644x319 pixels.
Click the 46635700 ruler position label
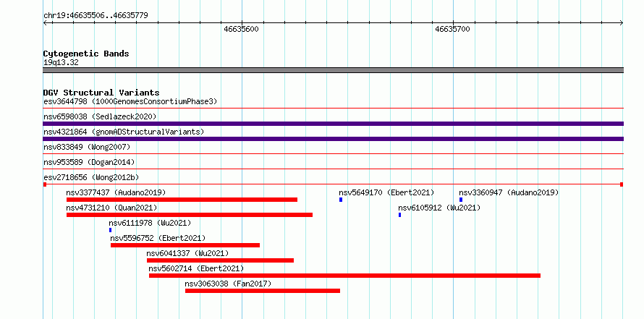coord(452,29)
